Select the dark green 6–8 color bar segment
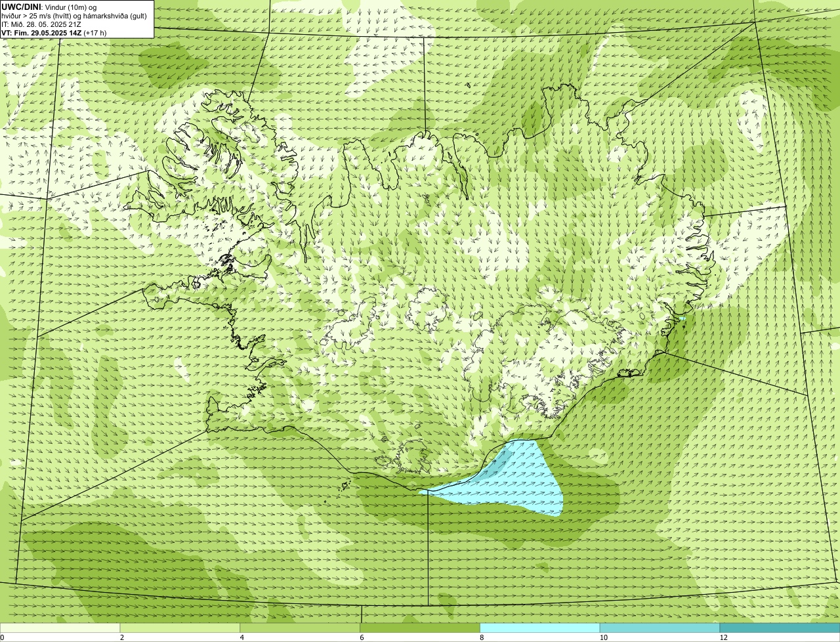Screen dimensions: 840x642 click(420, 628)
